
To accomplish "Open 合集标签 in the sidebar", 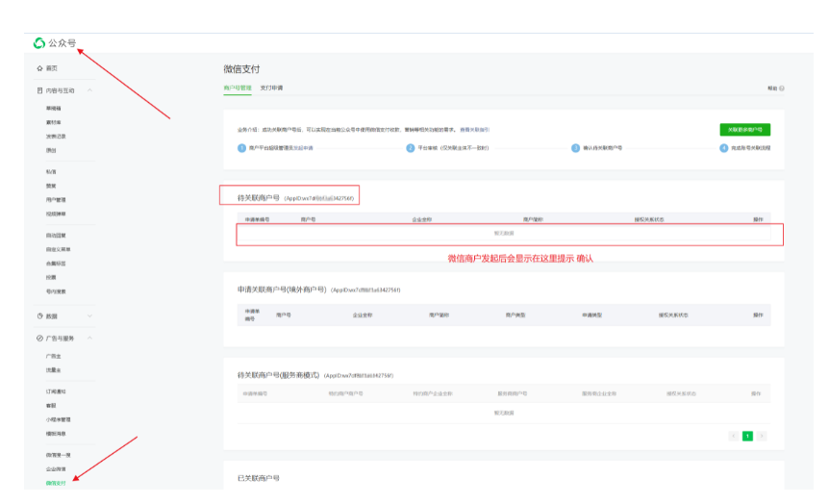I will tap(56, 264).
